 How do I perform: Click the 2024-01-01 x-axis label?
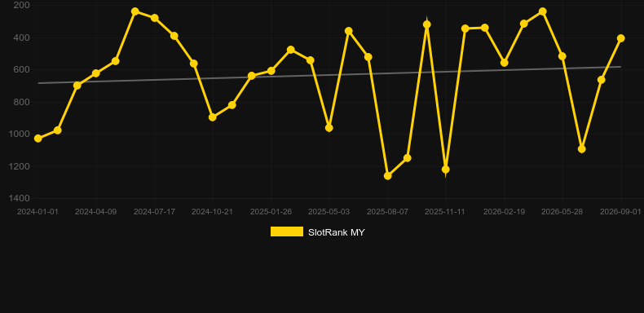pyautogui.click(x=37, y=212)
